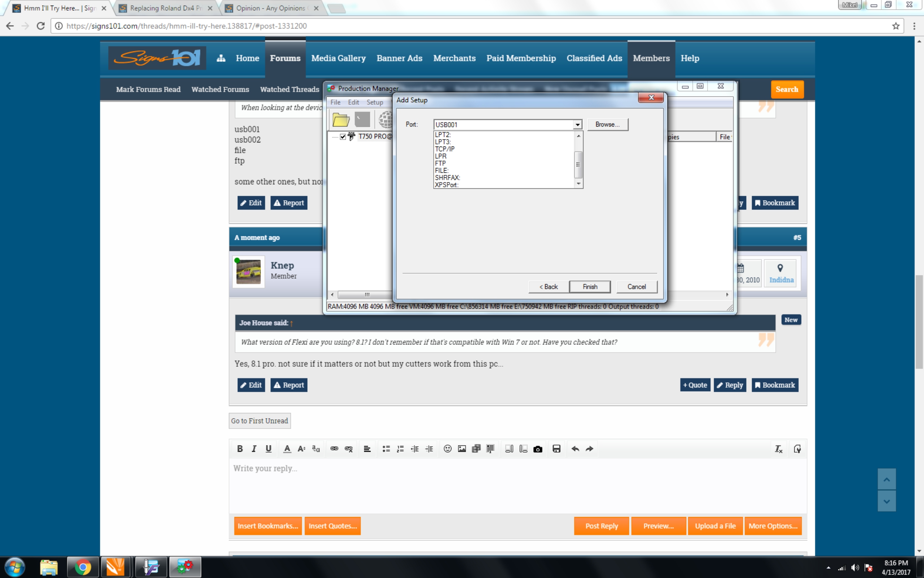Click Go to First Unread button
924x578 pixels.
259,420
